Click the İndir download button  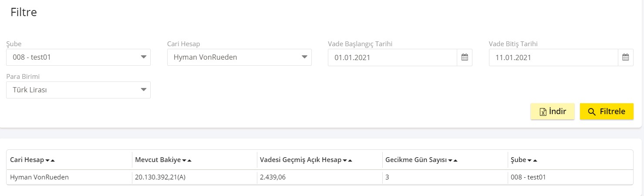(553, 112)
